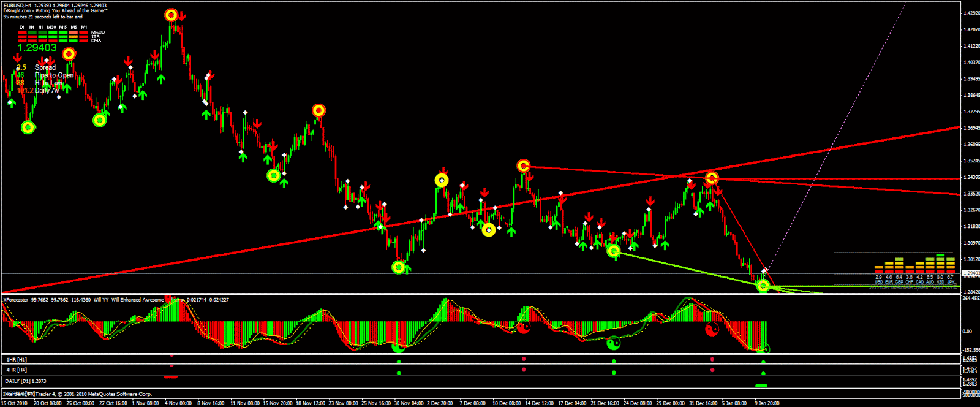The image size is (980, 407).
Task: Click the D1 timeframe label in the signal grid
Action: point(22,27)
